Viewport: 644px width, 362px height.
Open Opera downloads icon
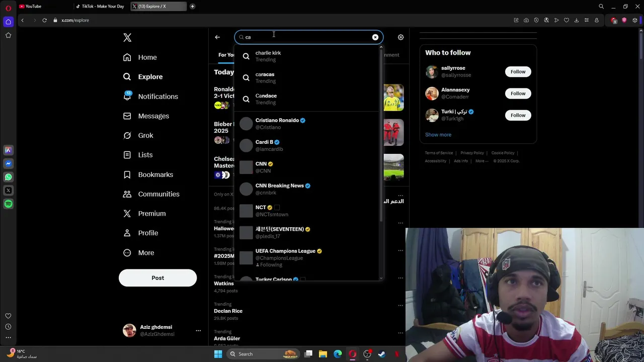[x=577, y=20]
